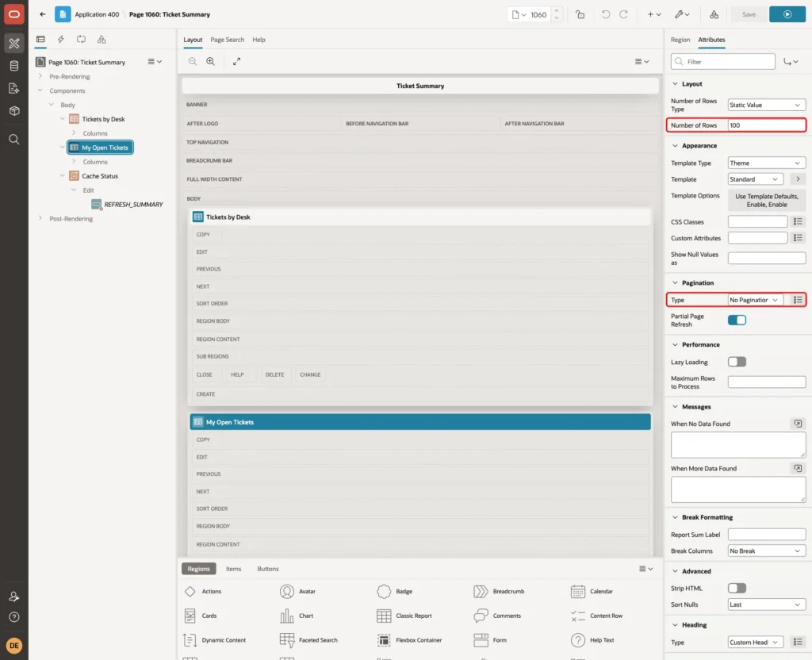Select Cache Status region in tree
Image resolution: width=812 pixels, height=660 pixels.
pyautogui.click(x=100, y=176)
